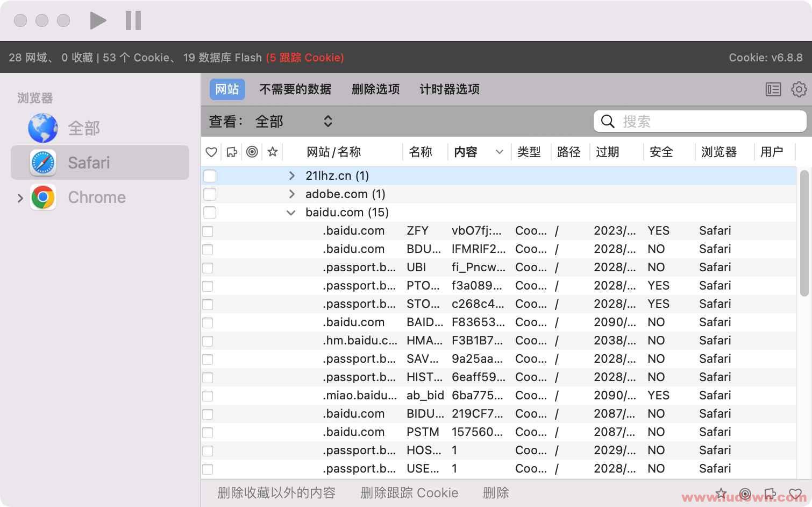This screenshot has width=812, height=507.
Task: Check the BAID... cookie row checkbox
Action: click(x=208, y=323)
